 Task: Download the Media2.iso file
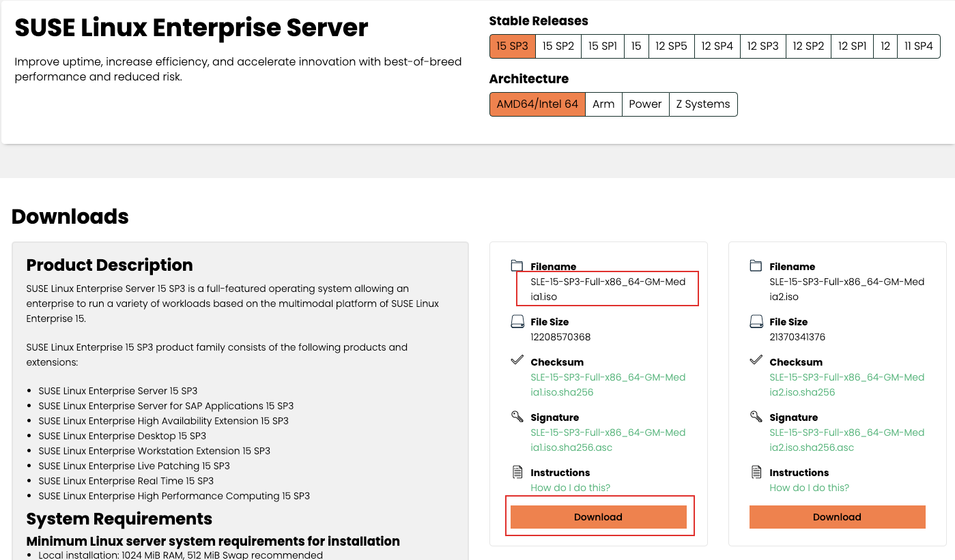click(x=838, y=517)
